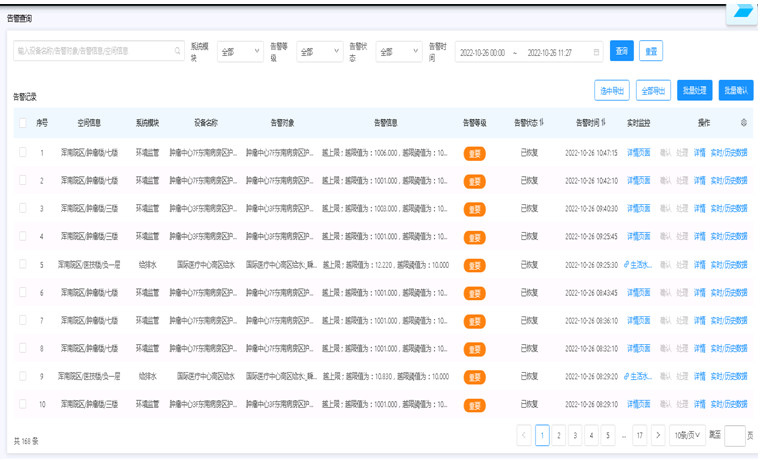Click the 共 168 条 total count text

pos(26,441)
